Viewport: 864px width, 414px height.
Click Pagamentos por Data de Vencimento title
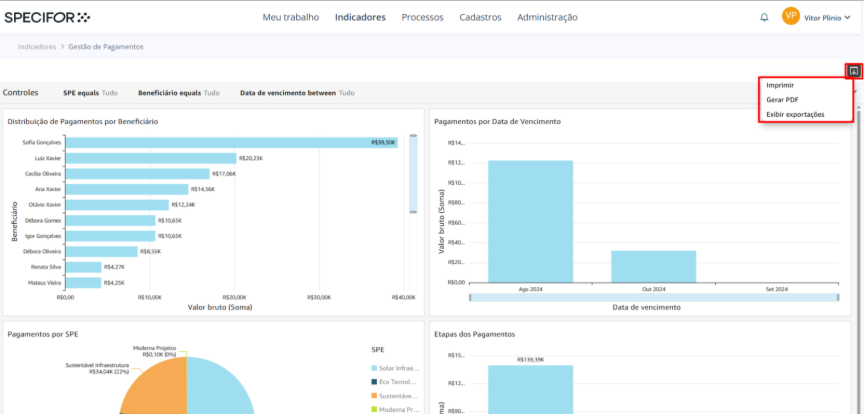(498, 121)
